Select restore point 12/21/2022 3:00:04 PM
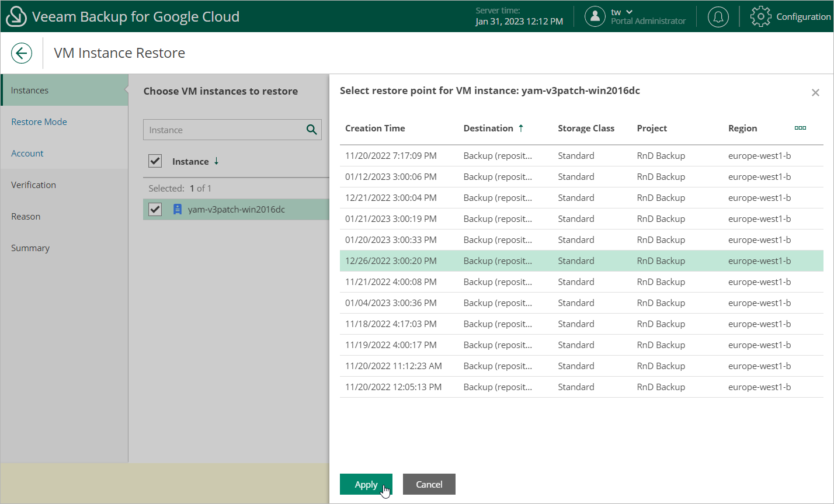834x504 pixels. click(x=582, y=198)
